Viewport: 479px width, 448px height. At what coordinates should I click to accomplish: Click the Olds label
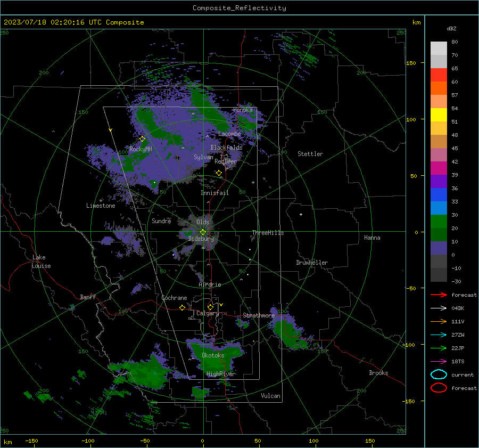[203, 222]
